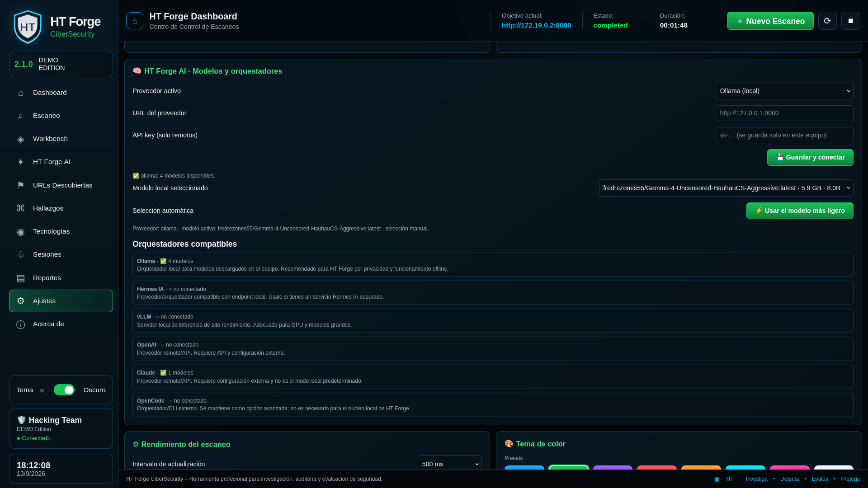Click the OpenAI orchestrator card
Viewport: 868px width, 488px height.
(493, 349)
